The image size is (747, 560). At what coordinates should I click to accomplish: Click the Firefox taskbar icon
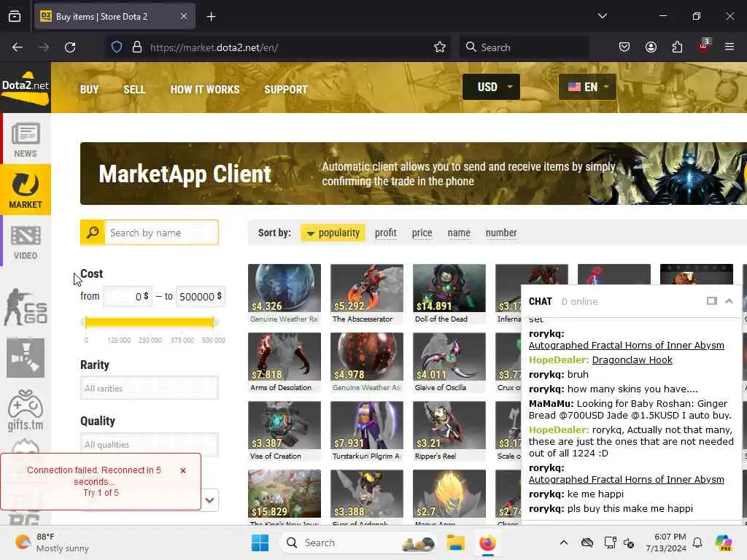click(487, 542)
